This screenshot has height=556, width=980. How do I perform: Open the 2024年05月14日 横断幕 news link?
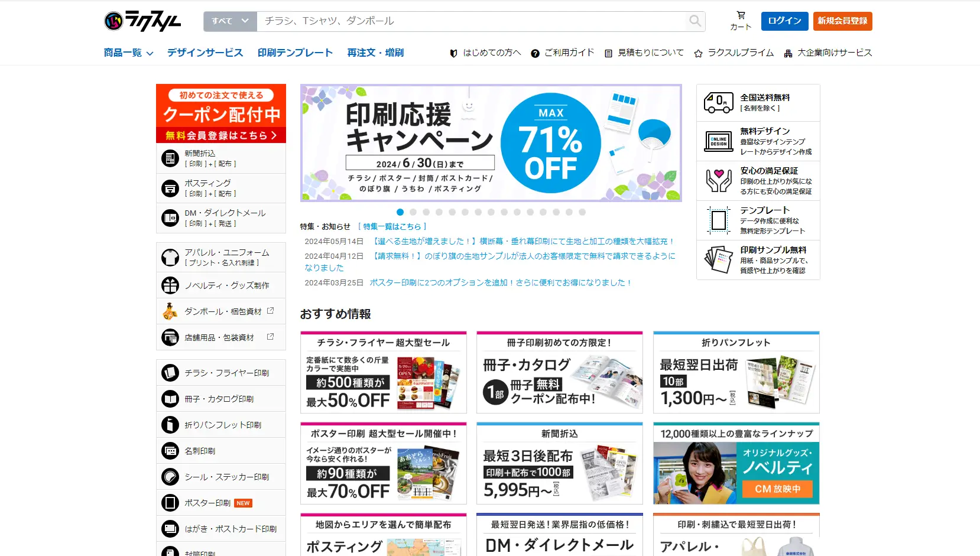pos(523,241)
